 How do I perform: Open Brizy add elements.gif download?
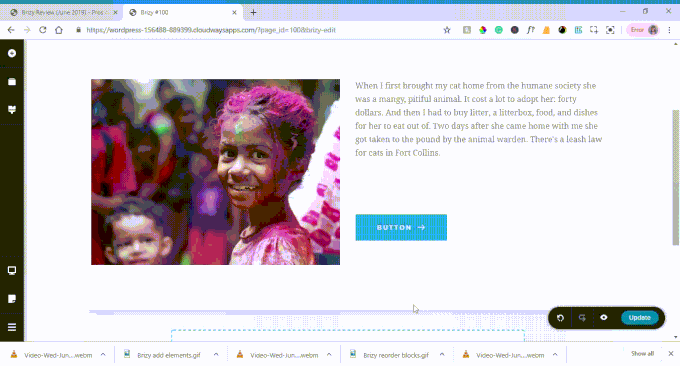pyautogui.click(x=163, y=355)
